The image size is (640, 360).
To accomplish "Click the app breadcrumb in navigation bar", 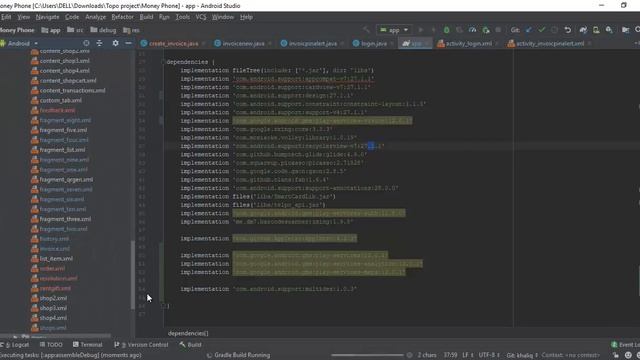I will (51, 30).
